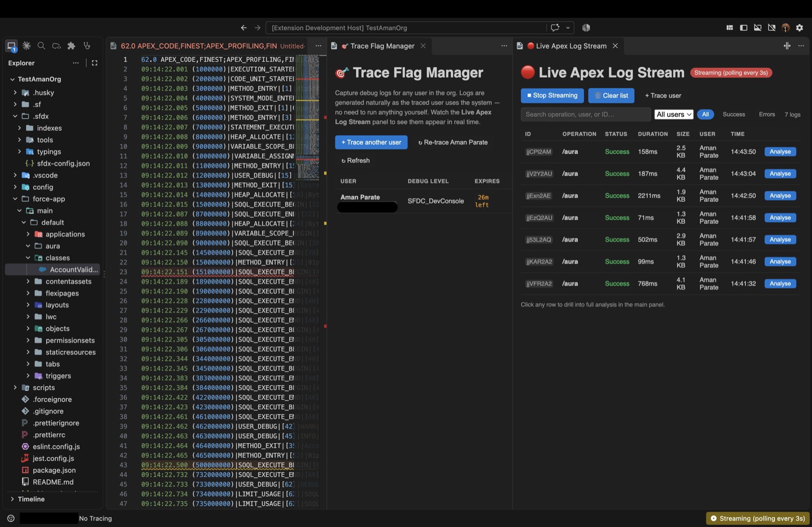Viewport: 812px width, 527px height.
Task: Open the chat sparkle icon in title bar
Action: tap(555, 28)
